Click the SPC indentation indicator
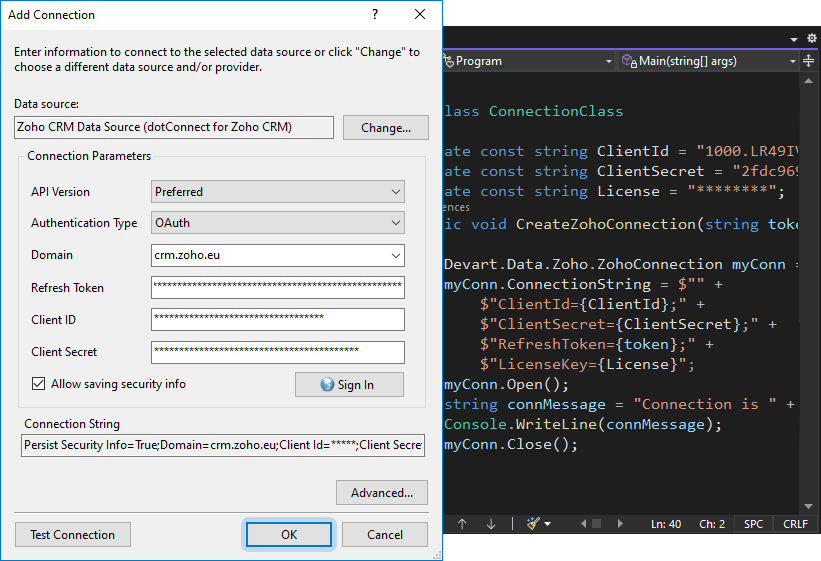Viewport: 821px width, 561px height. point(753,524)
